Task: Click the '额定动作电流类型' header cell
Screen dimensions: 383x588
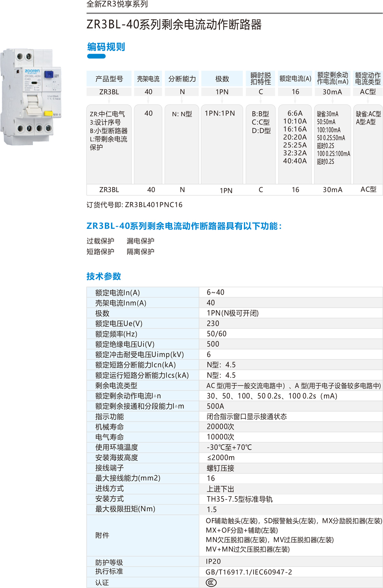Action: (368, 79)
